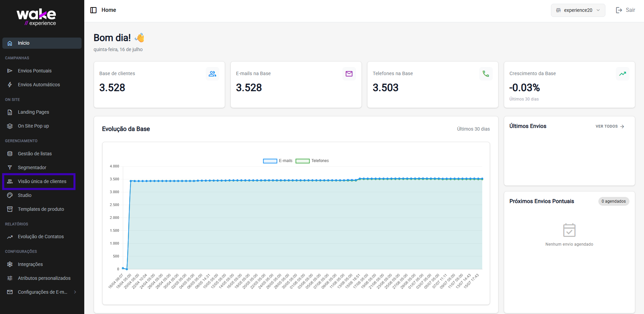The width and height of the screenshot is (644, 314).
Task: Click the last data point on the chart line
Action: (x=482, y=179)
